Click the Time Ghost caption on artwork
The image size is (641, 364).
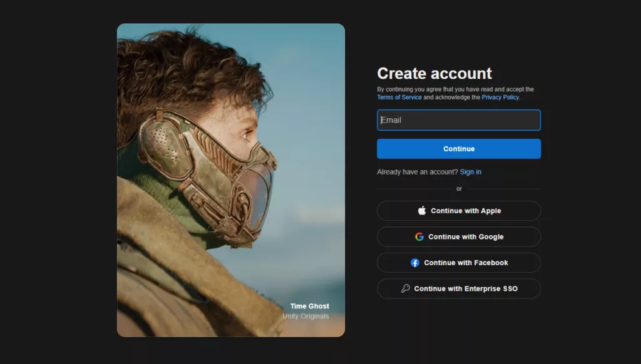[x=309, y=306]
